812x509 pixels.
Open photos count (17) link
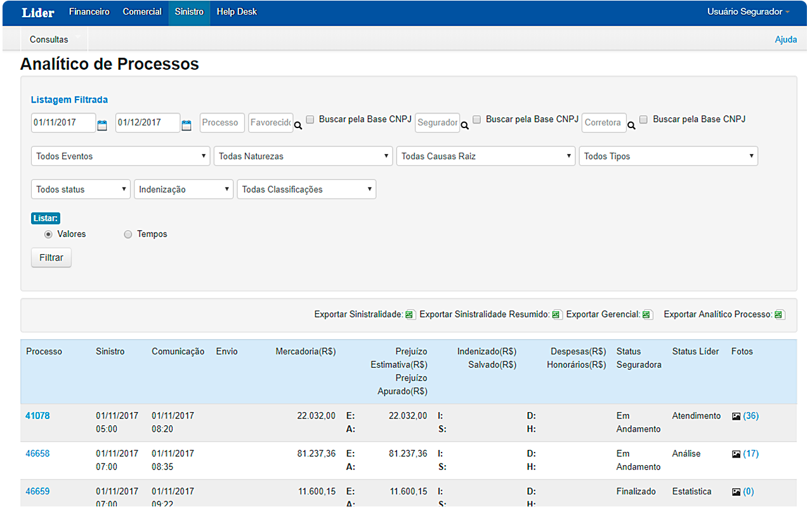750,454
